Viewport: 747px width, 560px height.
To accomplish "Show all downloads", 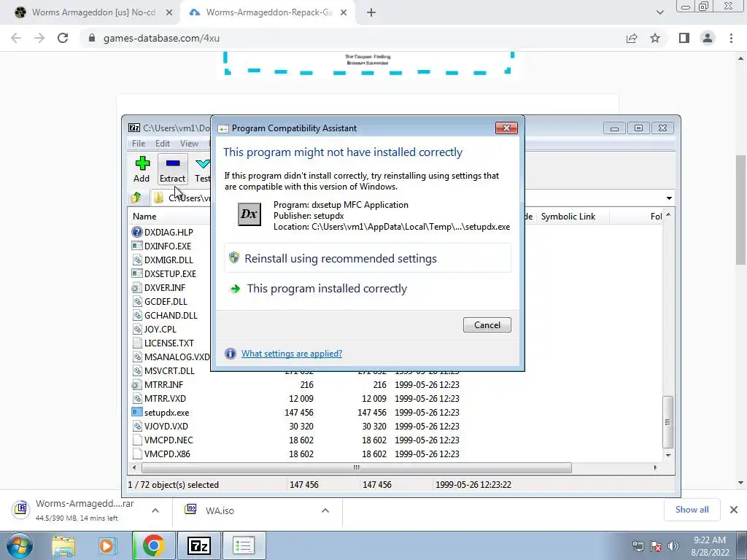I will 692,510.
